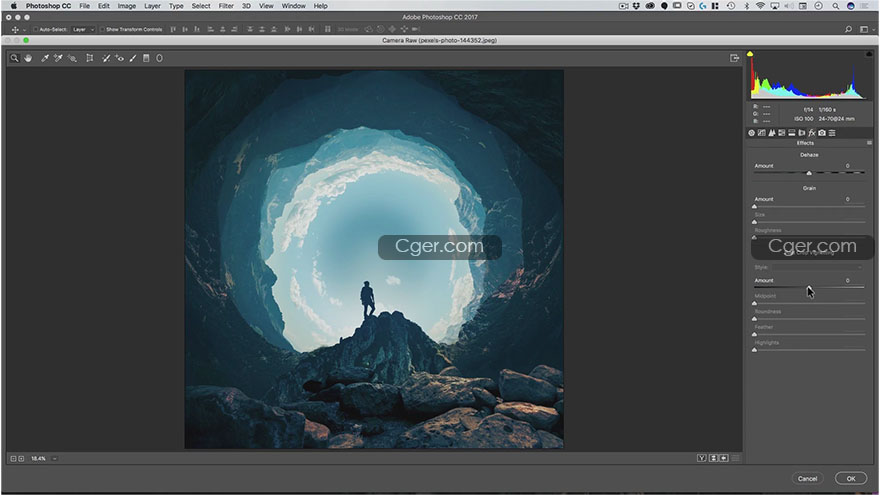
Task: Select the Transform tool in Camera Raw
Action: pos(89,58)
